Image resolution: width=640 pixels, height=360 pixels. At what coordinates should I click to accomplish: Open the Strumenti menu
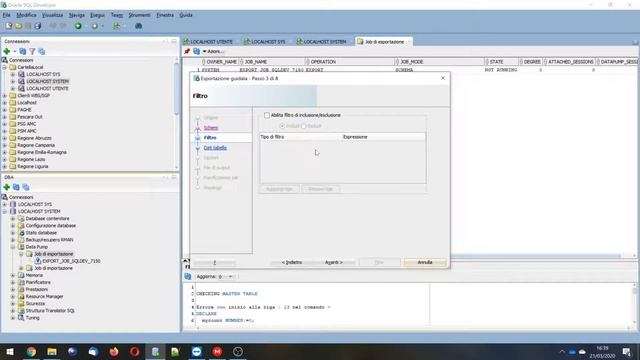coord(139,15)
